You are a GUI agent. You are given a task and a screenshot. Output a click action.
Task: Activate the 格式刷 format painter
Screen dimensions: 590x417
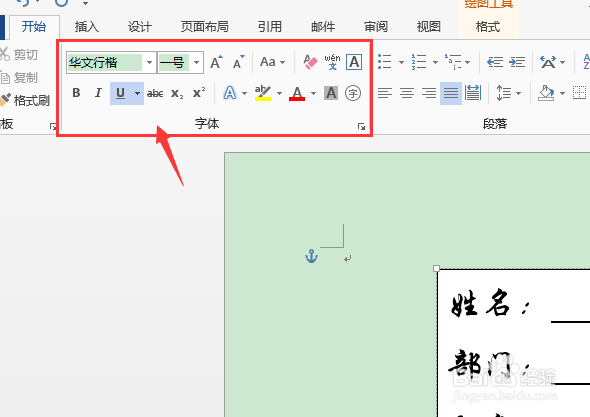[25, 100]
